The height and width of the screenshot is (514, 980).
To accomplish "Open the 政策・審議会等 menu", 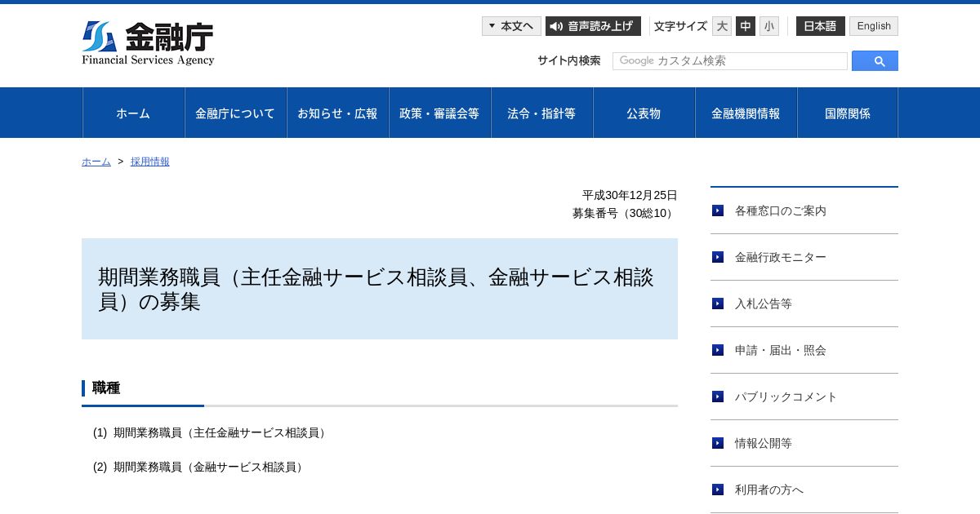I will tap(439, 113).
